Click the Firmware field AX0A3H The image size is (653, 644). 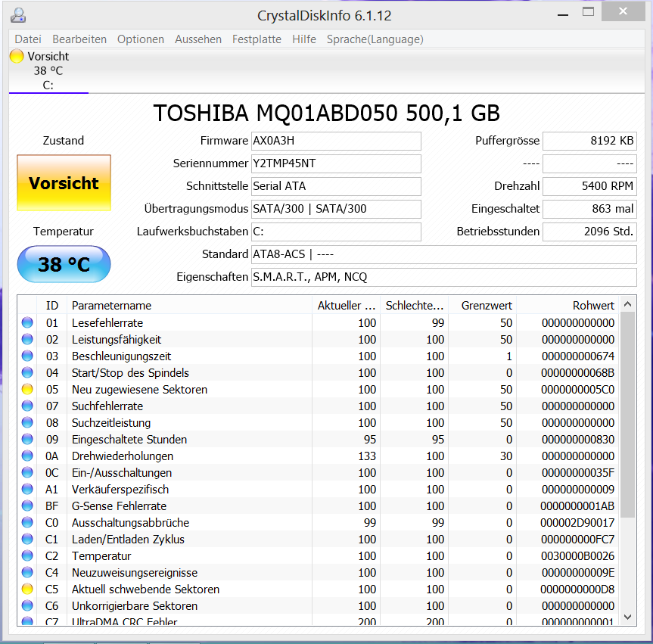coord(336,141)
